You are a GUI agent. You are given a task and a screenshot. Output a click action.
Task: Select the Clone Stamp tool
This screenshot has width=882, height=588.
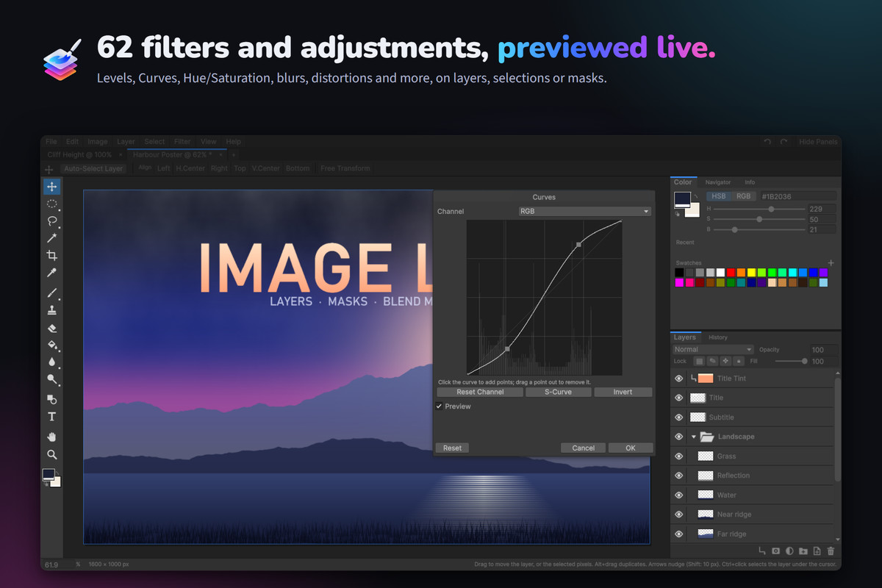click(x=52, y=310)
